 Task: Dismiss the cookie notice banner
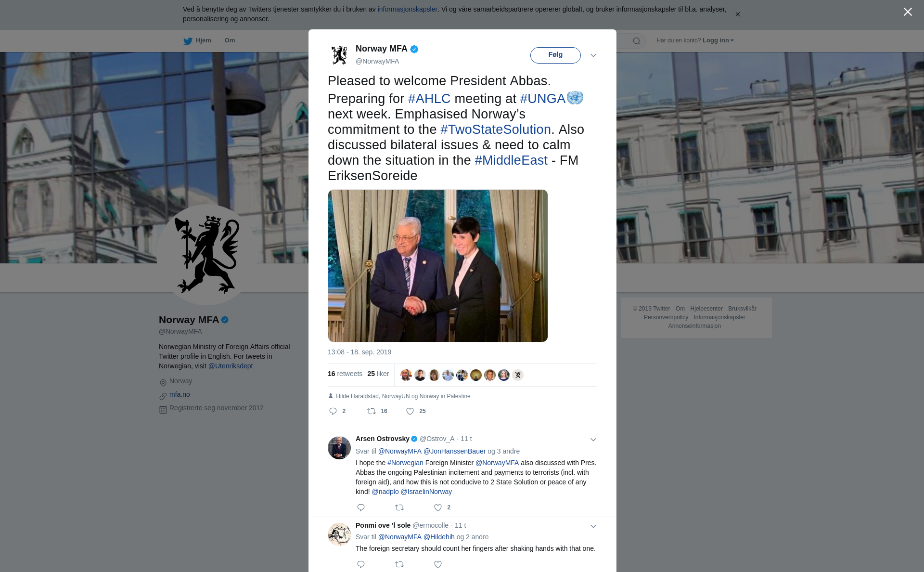point(737,14)
